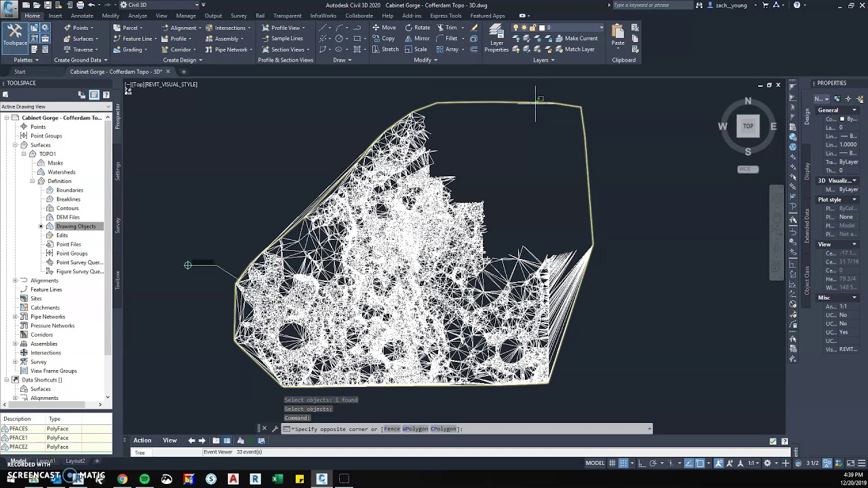Open the Output ribbon tab
Viewport: 868px width, 488px height.
pos(213,16)
